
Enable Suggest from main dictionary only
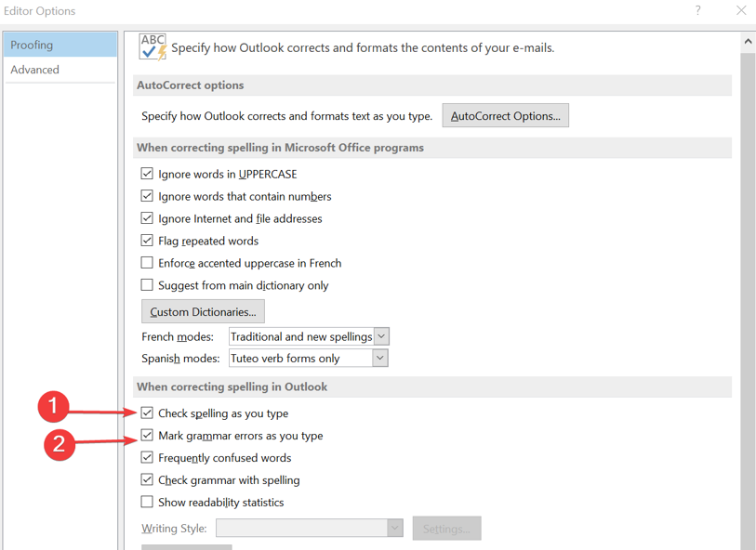pyautogui.click(x=147, y=285)
